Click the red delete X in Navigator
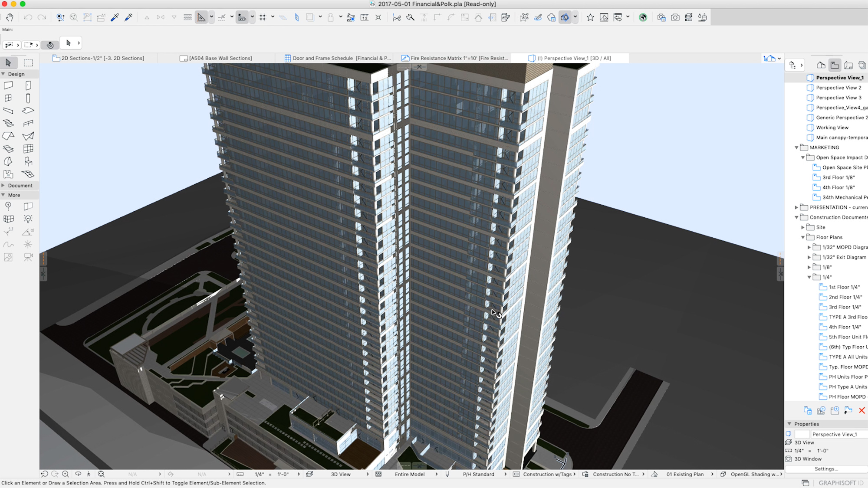The height and width of the screenshot is (488, 868). (x=862, y=410)
